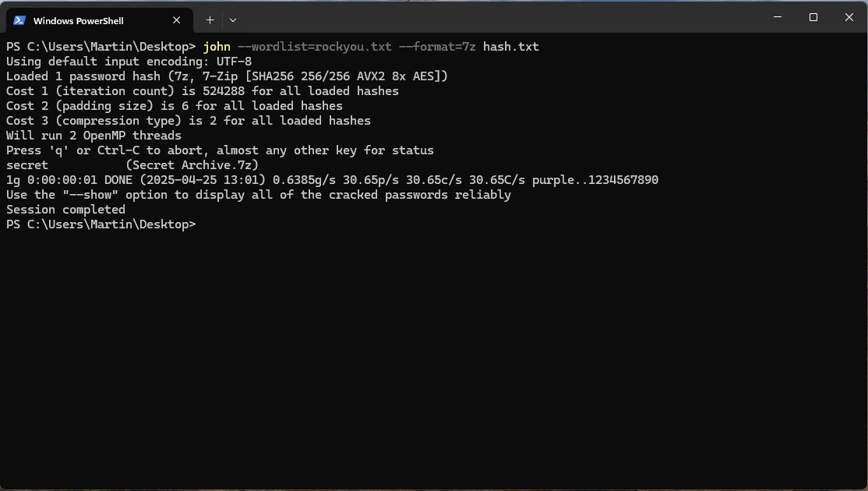Click the cracked password "secret" output
The height and width of the screenshot is (491, 868).
click(27, 165)
